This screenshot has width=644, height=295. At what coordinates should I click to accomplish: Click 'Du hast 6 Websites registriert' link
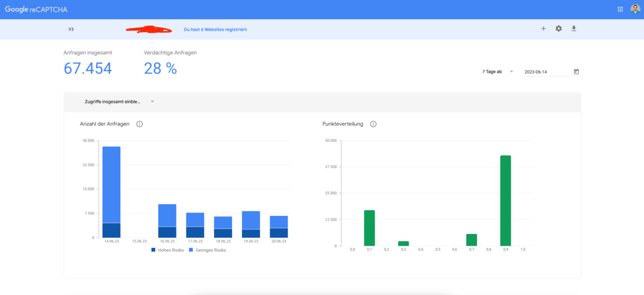coord(215,29)
